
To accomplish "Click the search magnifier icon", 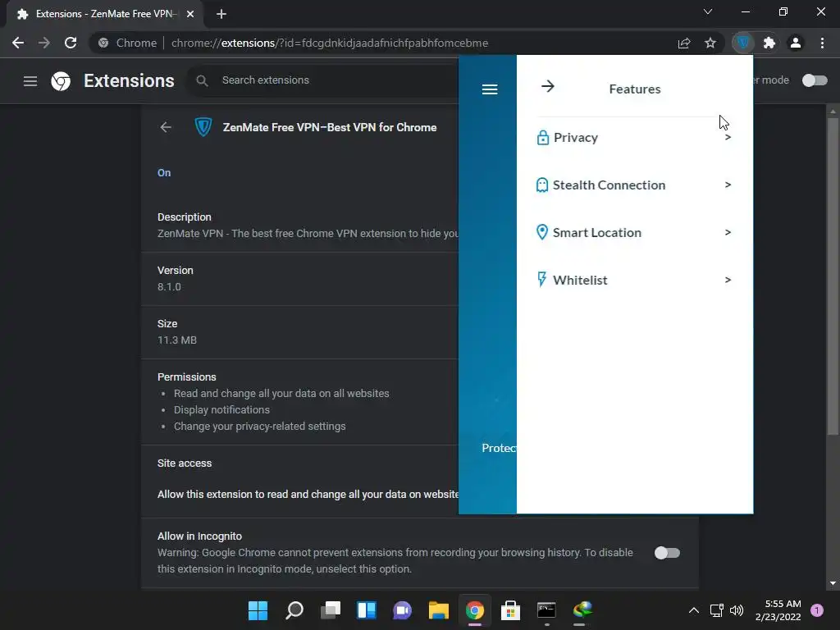I will [x=202, y=80].
